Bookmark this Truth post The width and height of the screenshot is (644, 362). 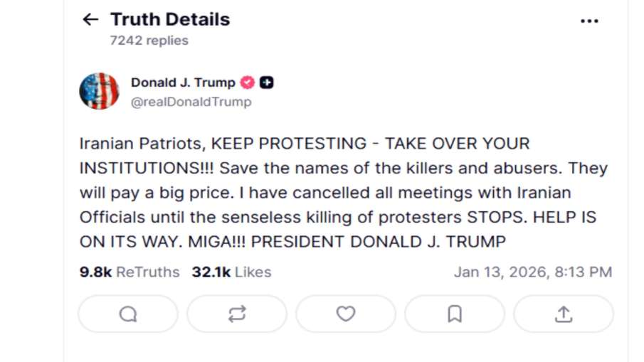pos(455,314)
